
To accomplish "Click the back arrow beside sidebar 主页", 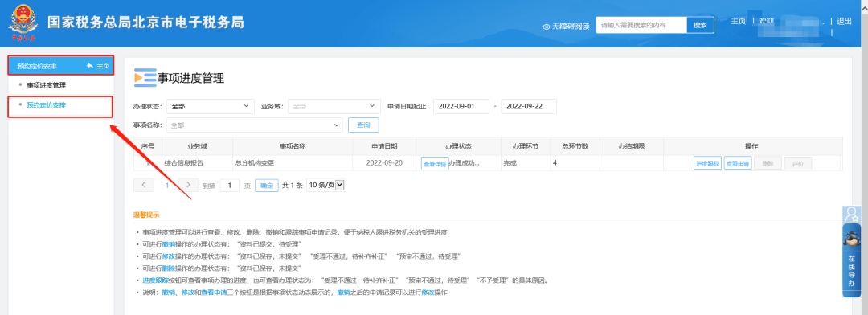I will 90,66.
